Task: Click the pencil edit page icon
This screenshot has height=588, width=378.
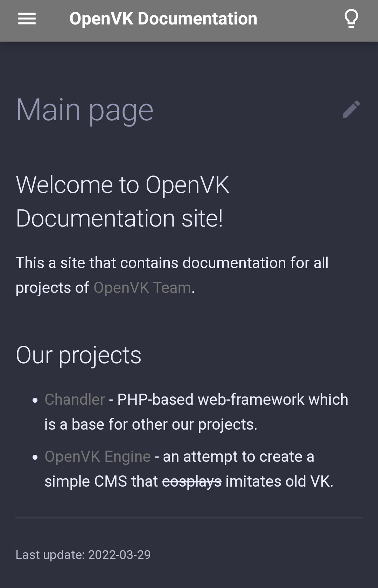Action: click(x=351, y=109)
